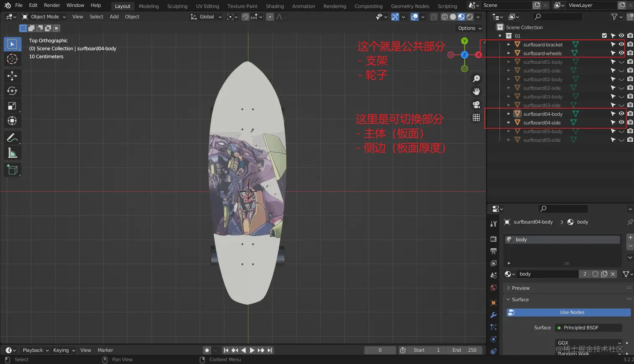Hide surfboard-bracket in viewport
634x364 pixels.
tap(621, 44)
